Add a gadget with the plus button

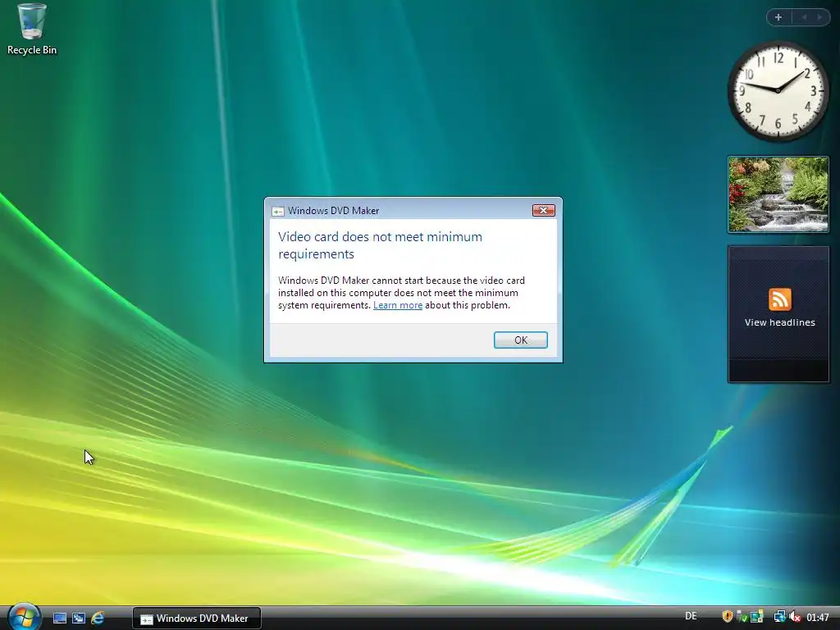pyautogui.click(x=778, y=17)
